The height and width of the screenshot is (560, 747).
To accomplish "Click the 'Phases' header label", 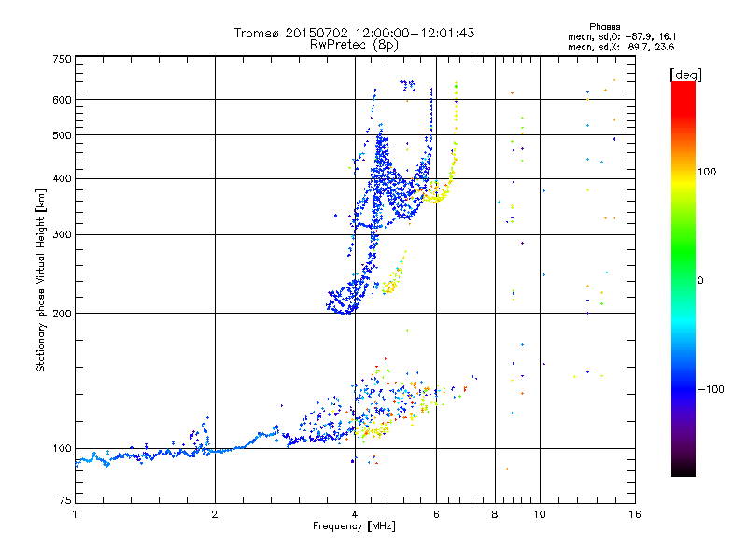I will click(x=604, y=27).
